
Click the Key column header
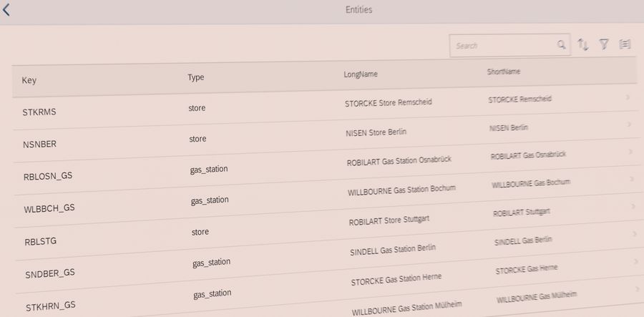pos(29,80)
